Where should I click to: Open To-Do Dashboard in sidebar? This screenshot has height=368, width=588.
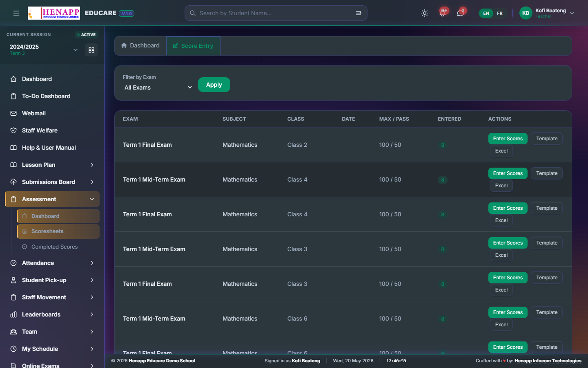[52, 96]
